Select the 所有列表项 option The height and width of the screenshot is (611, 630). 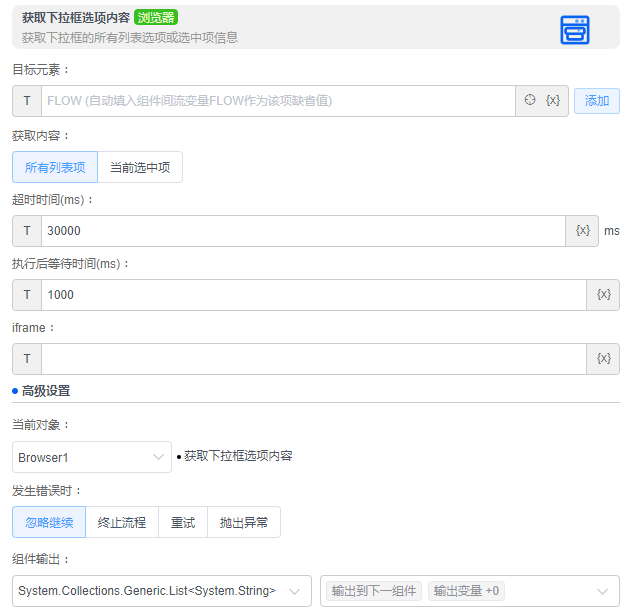coord(55,167)
